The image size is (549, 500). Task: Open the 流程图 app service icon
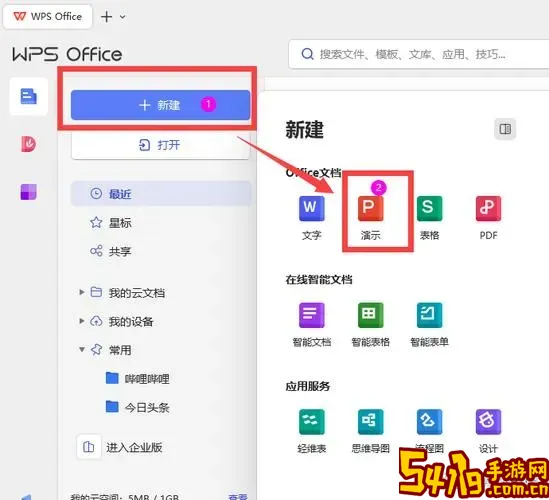point(429,422)
